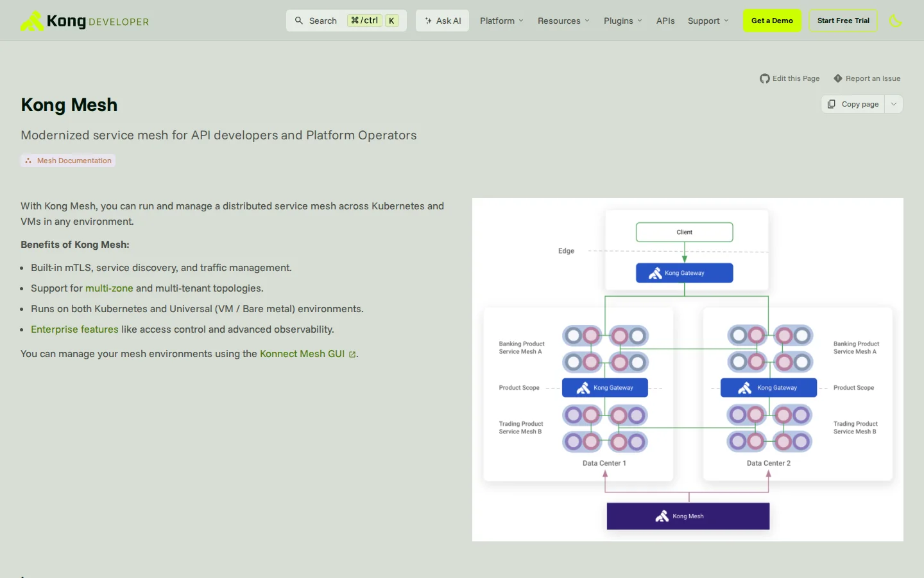Click the external link icon after Konnect Mesh GUI

(352, 355)
